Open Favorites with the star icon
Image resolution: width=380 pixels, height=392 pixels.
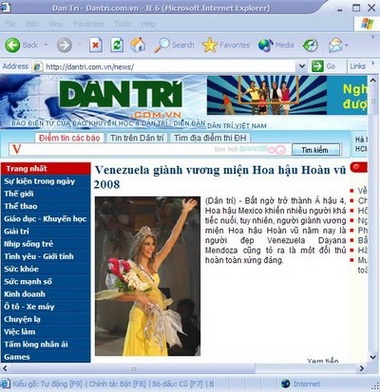(x=209, y=45)
